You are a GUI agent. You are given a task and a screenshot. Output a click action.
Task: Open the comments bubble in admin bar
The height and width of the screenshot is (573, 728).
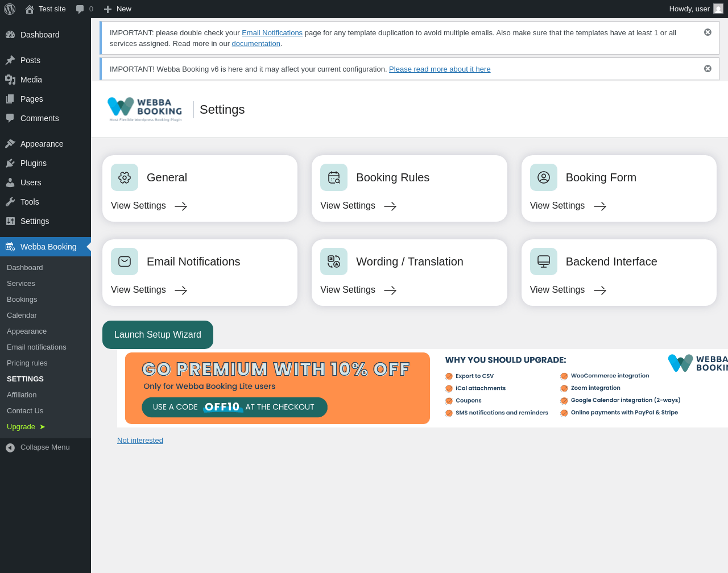(80, 9)
